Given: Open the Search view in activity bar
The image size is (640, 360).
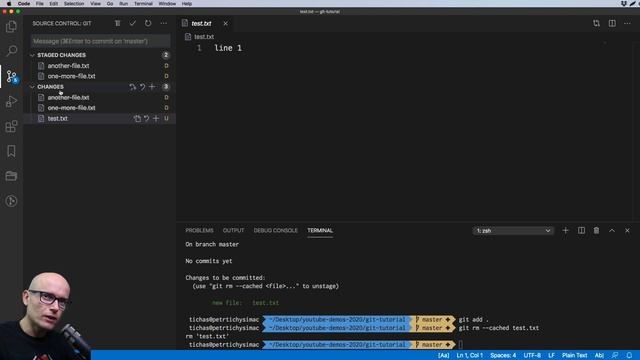Looking at the screenshot, I should click(x=11, y=51).
